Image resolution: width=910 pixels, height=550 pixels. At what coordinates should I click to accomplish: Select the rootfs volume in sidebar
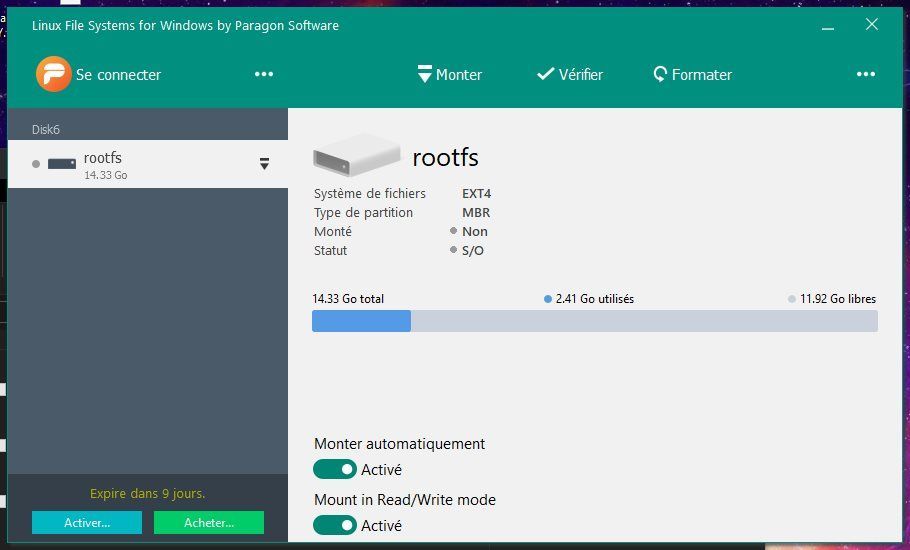pyautogui.click(x=148, y=164)
